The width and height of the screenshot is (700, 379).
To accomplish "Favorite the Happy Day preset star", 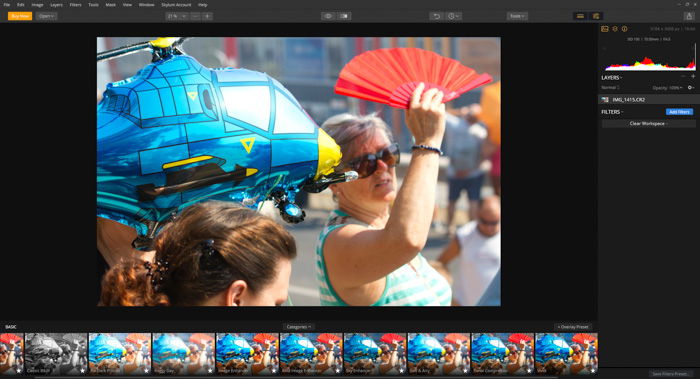I will (210, 370).
